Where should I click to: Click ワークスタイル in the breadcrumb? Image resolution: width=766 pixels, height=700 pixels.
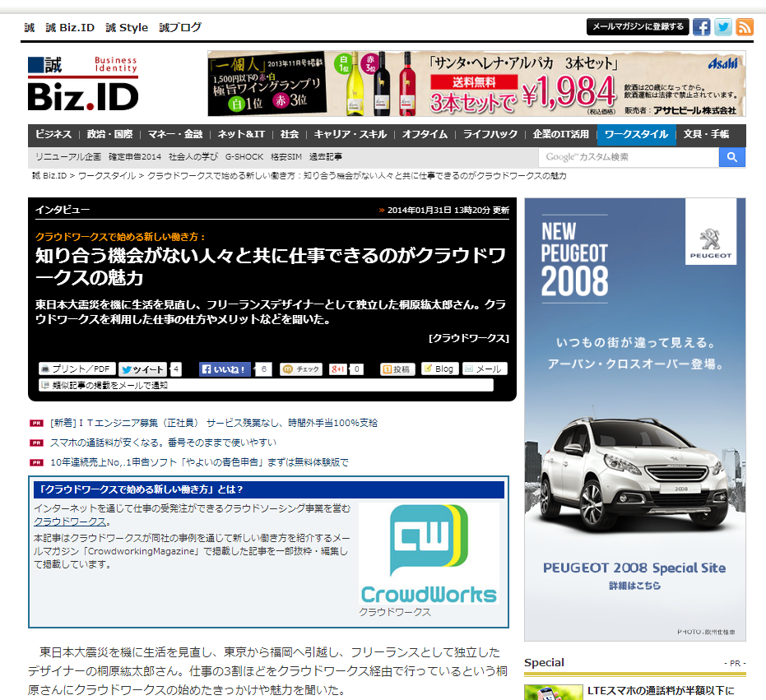107,176
